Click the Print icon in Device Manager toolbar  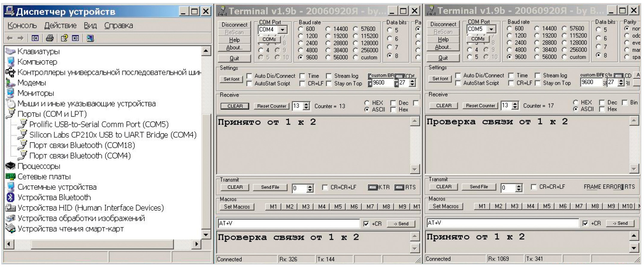pos(50,38)
